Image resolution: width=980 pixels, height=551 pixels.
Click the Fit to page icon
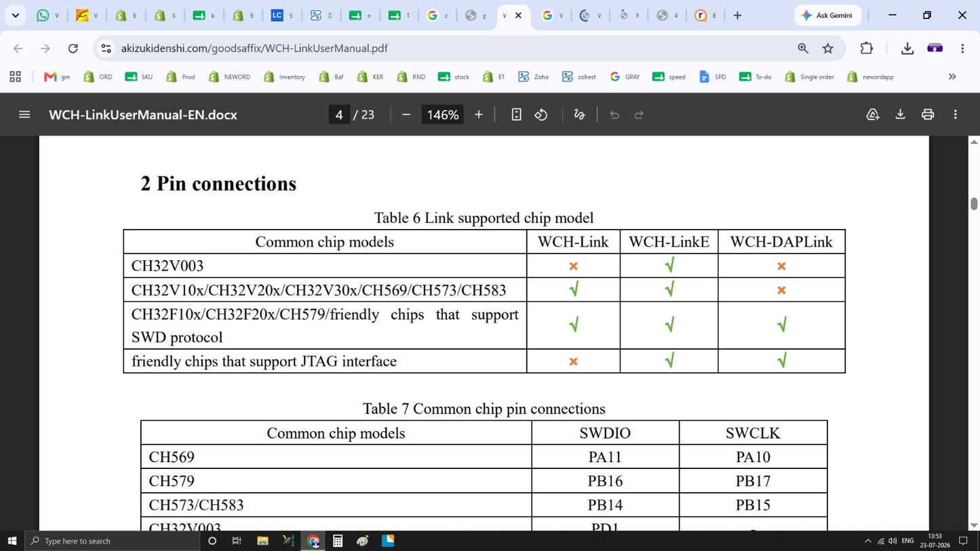(516, 115)
